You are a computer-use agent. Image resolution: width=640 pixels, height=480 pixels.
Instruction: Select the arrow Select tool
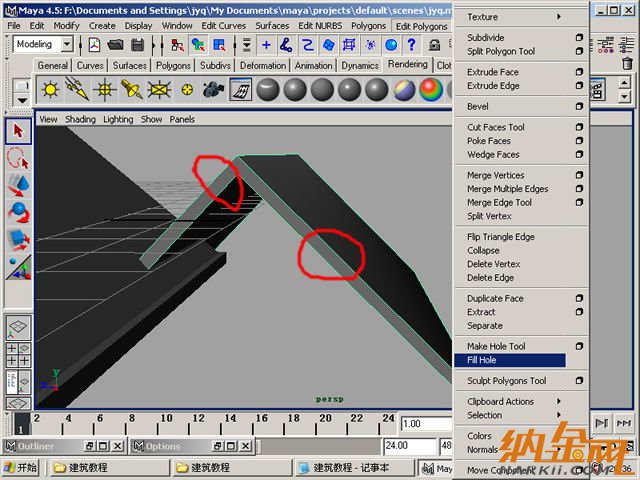click(18, 130)
